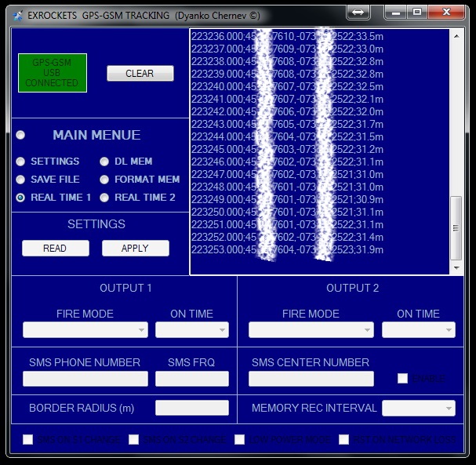Expand the Output 2 FIRE MODE dropdown
Image resolution: width=476 pixels, height=465 pixels.
click(311, 330)
